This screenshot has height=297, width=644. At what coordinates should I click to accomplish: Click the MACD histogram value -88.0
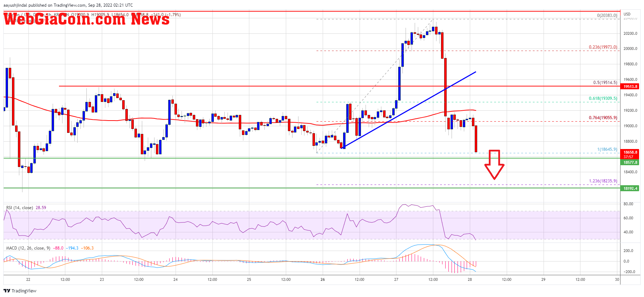pyautogui.click(x=58, y=248)
